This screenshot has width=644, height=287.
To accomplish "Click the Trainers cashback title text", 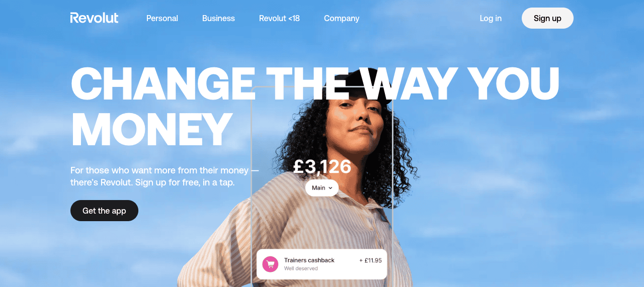I will 309,260.
